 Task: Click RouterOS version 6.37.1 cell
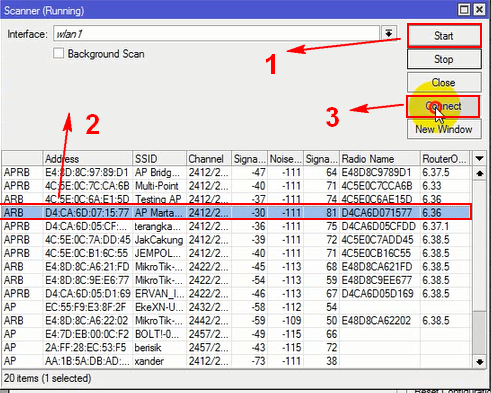(445, 226)
